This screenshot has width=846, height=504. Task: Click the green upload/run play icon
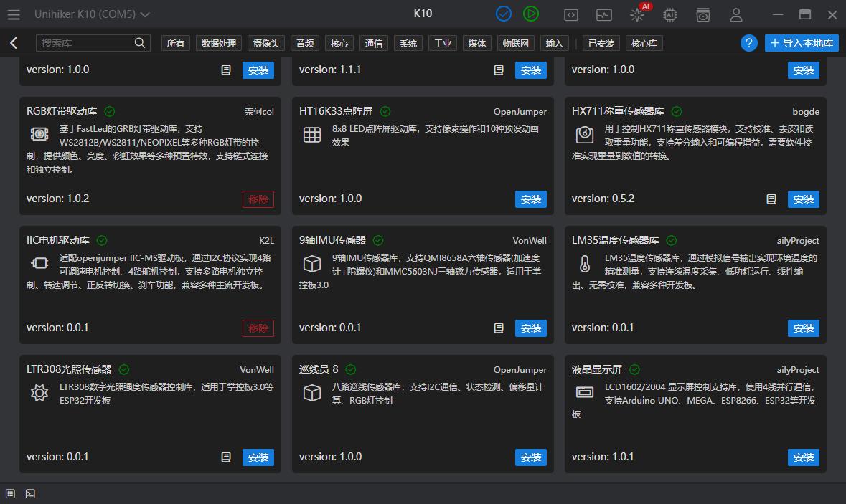click(x=531, y=14)
